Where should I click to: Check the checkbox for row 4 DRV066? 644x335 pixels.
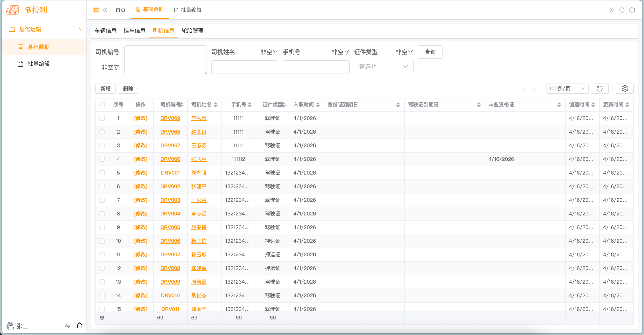click(102, 159)
